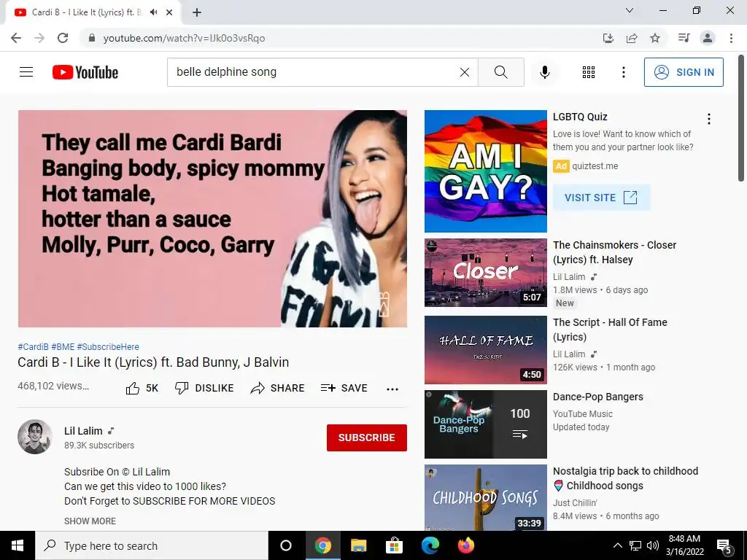Viewport: 747px width, 560px height.
Task: Open Chrome three-dot menu
Action: [731, 38]
